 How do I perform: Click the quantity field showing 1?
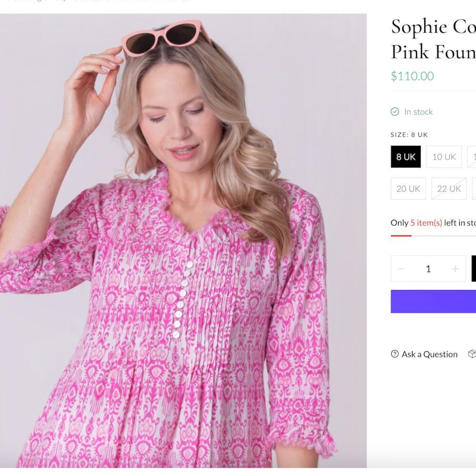pos(428,268)
